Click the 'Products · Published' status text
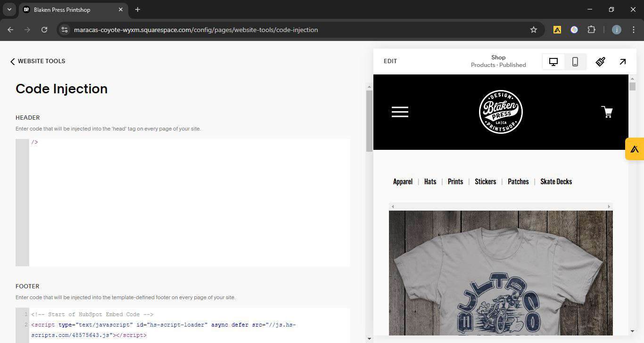The image size is (644, 343). tap(498, 65)
